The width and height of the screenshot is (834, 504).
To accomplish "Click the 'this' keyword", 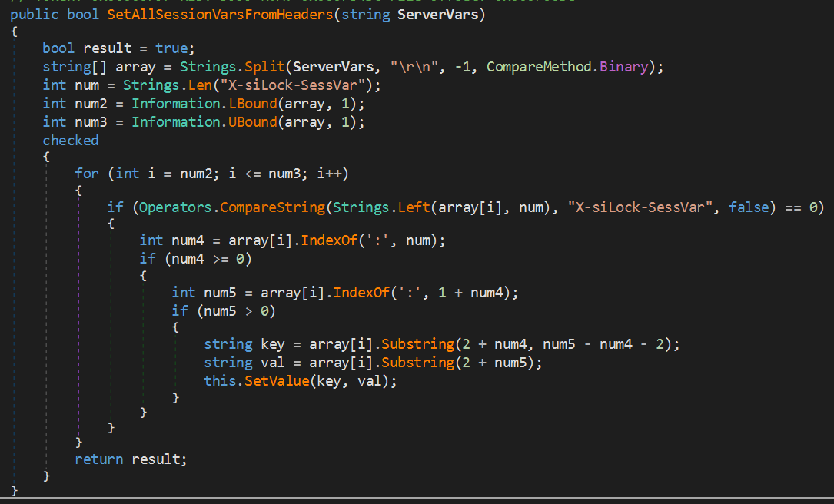I will 220,381.
